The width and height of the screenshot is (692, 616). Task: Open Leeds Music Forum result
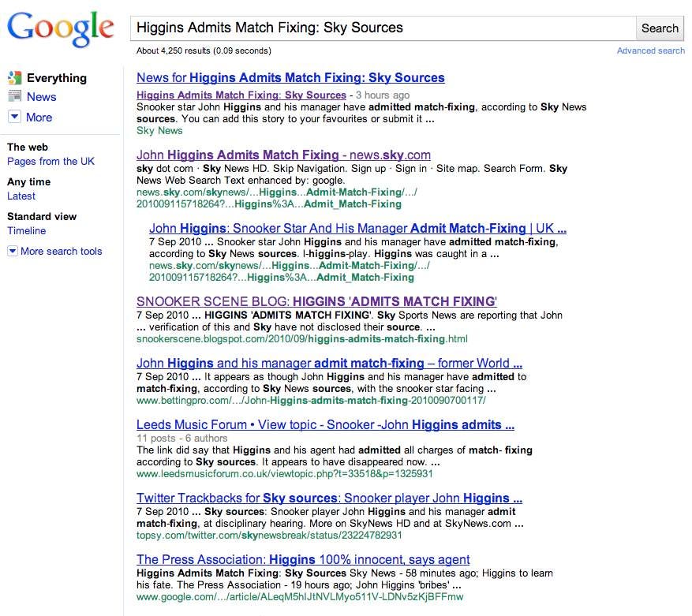[325, 424]
